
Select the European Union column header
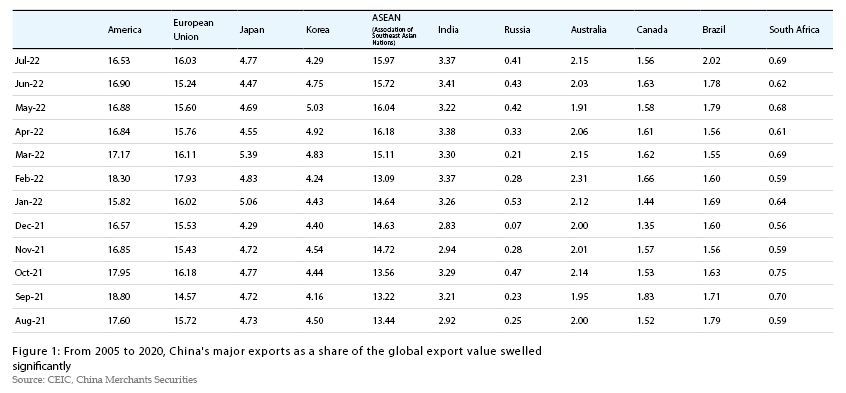193,30
